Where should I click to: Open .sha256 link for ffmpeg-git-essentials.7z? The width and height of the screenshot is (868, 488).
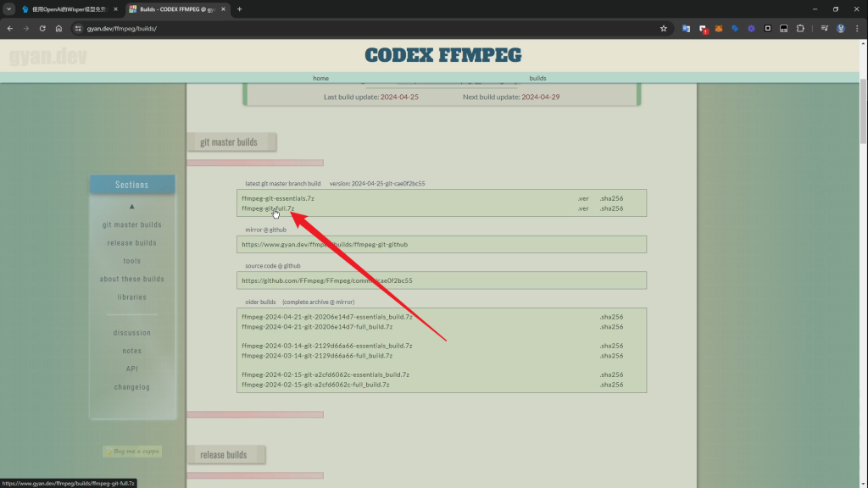point(611,198)
